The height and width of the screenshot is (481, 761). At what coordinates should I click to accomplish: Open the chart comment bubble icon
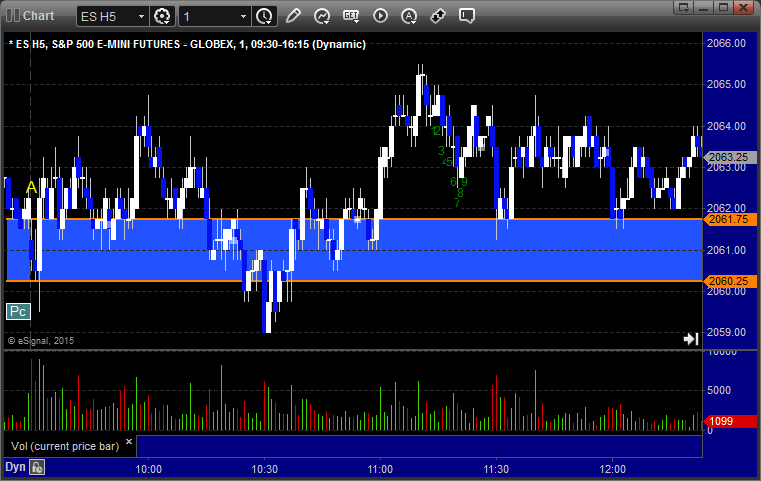[x=466, y=16]
